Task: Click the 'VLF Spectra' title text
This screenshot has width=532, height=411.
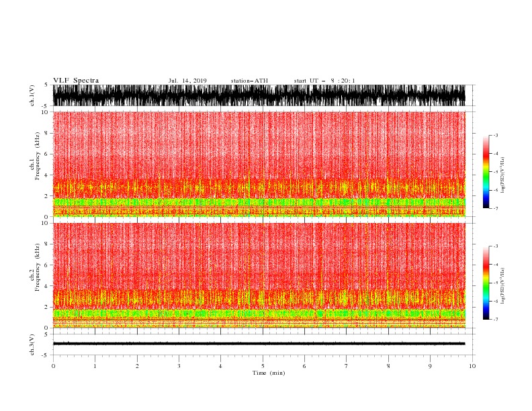Action: click(76, 81)
